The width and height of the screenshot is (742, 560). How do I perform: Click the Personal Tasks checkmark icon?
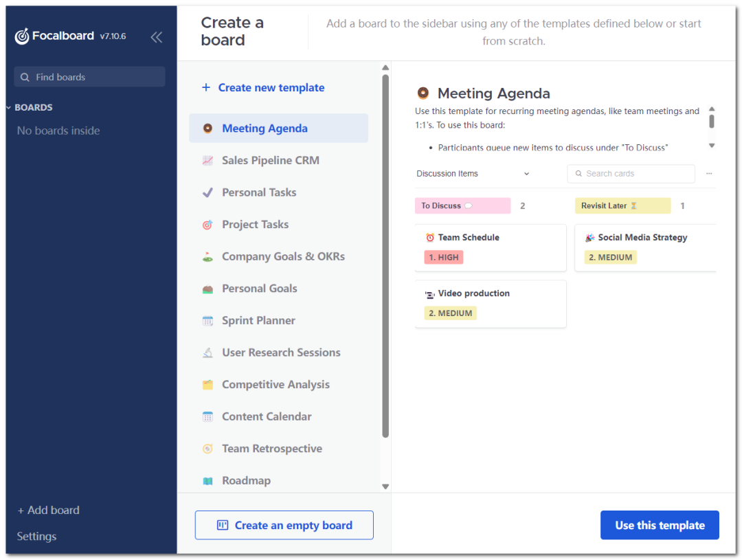pyautogui.click(x=207, y=192)
